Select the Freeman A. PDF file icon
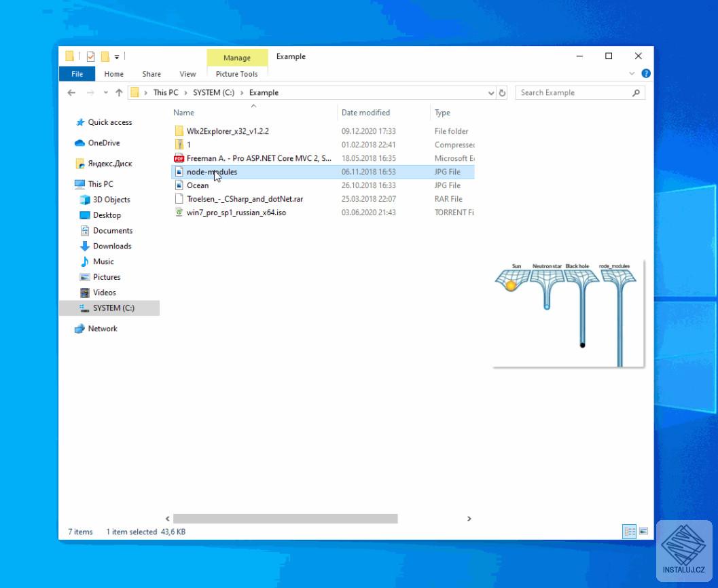718x588 pixels. click(x=179, y=158)
